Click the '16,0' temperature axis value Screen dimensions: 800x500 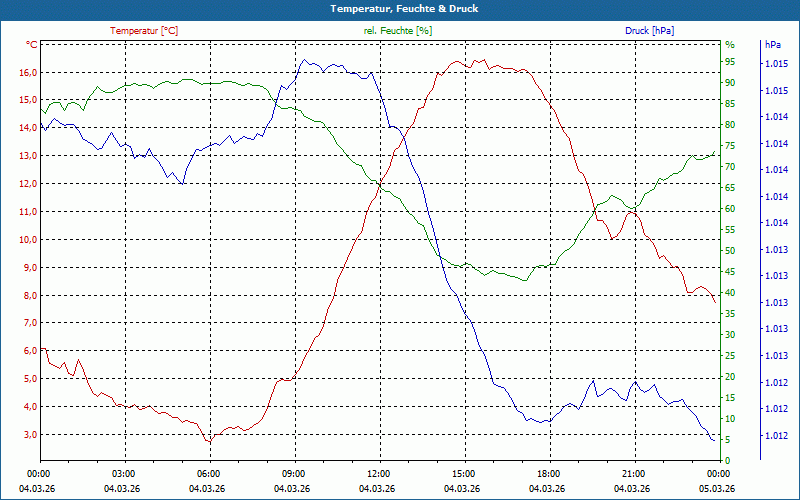click(x=28, y=72)
